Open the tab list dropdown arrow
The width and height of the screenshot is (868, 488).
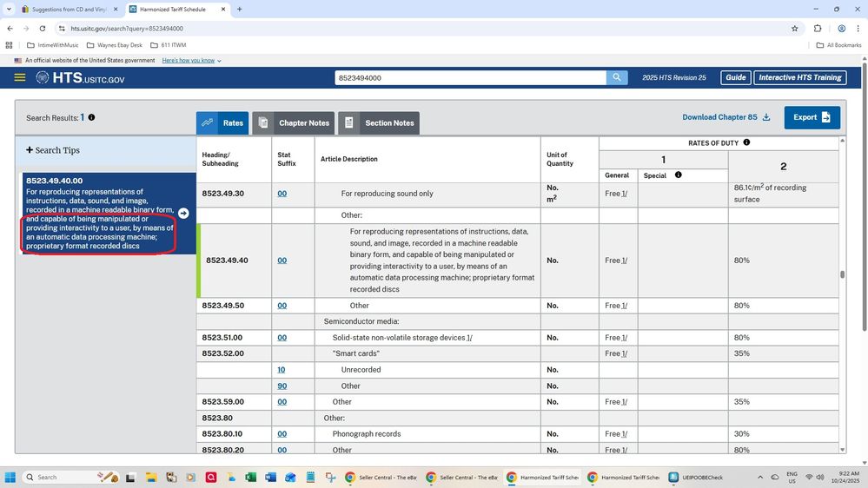click(x=9, y=9)
